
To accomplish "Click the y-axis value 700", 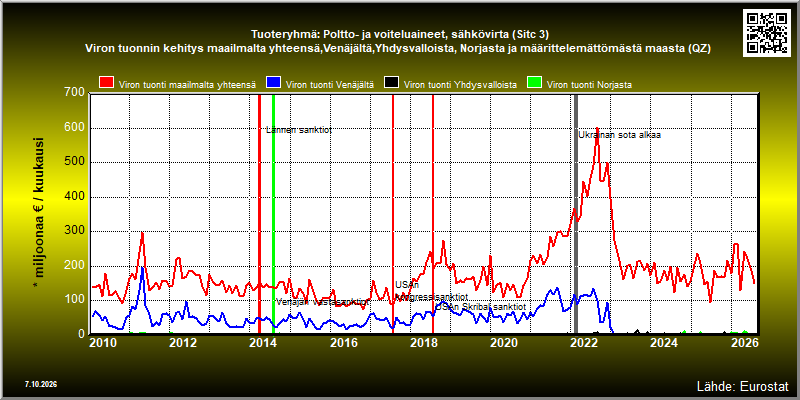I will pos(74,92).
